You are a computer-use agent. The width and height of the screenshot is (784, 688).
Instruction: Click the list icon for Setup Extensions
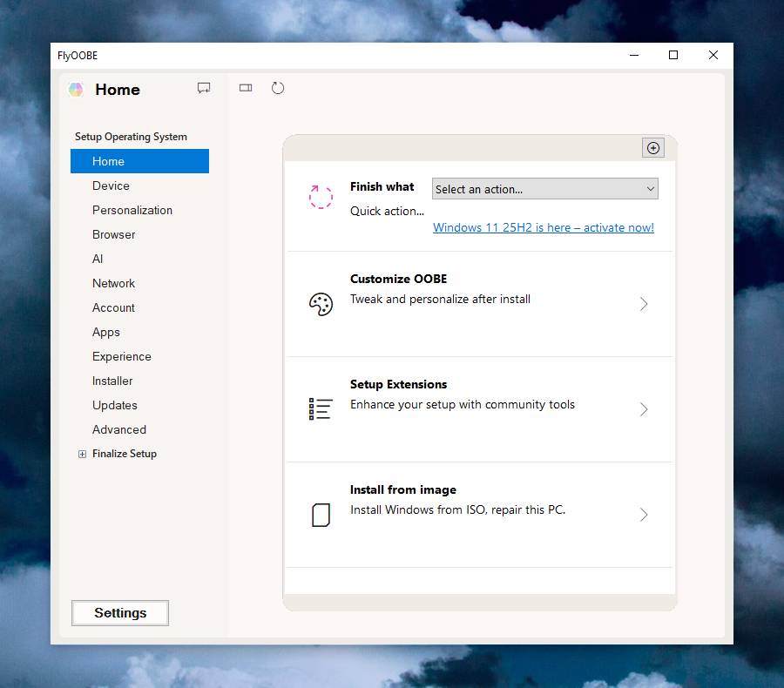tap(321, 409)
